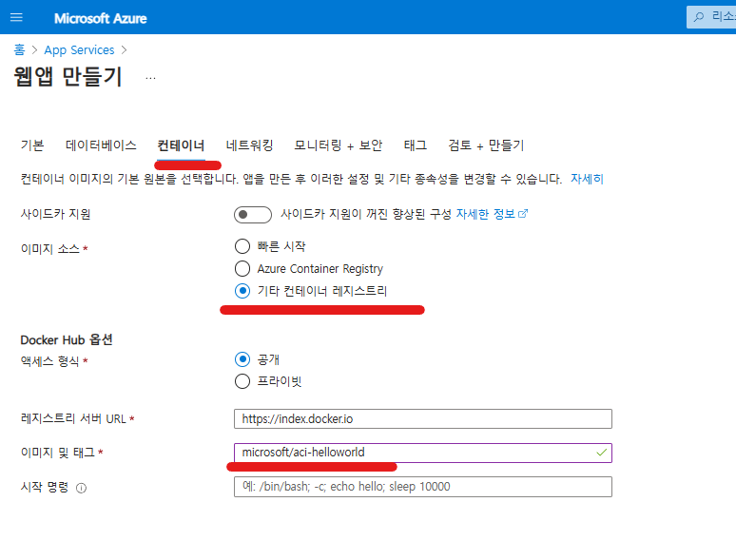Toggle the 사이드카 지원 switch
The height and width of the screenshot is (560, 736).
coord(253,215)
